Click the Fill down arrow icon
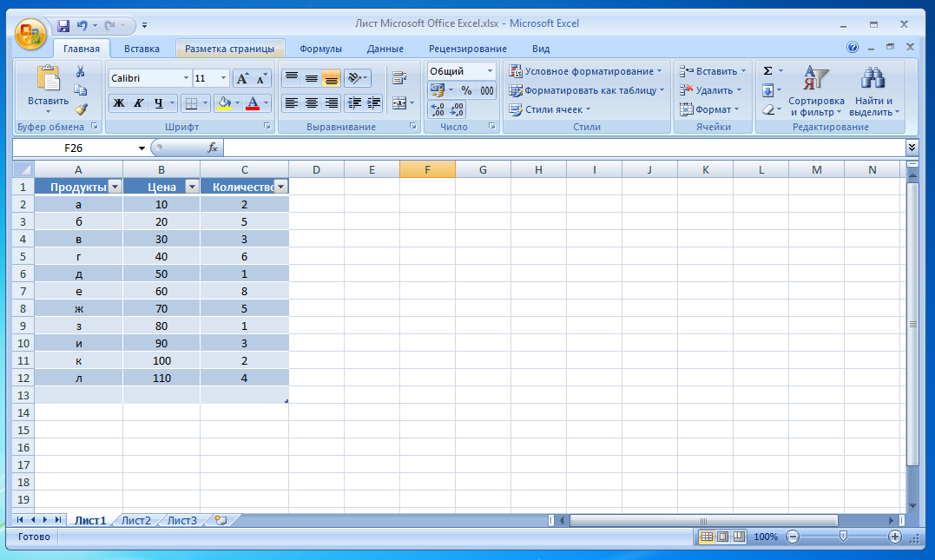935x560 pixels. pos(768,90)
